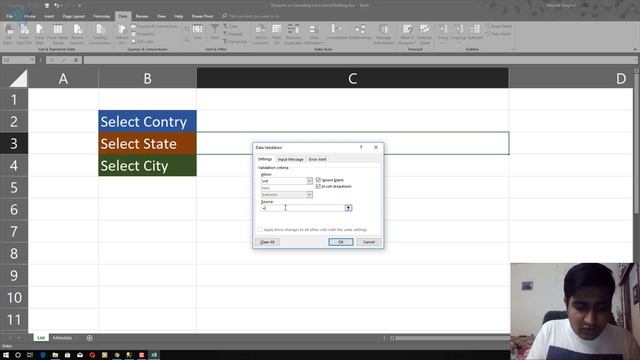Tick the apply changes to all other cells checkbox
This screenshot has height=360, width=640.
tap(260, 230)
